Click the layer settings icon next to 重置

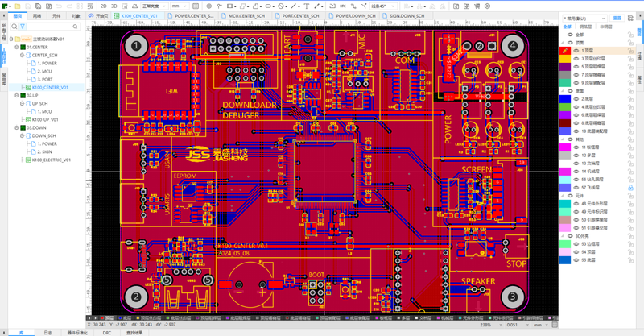(x=630, y=18)
